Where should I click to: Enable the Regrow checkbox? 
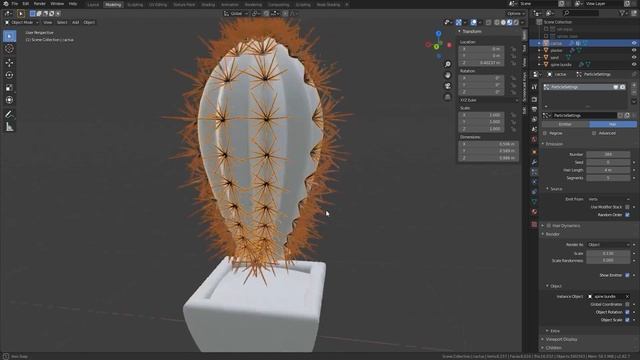[545, 133]
